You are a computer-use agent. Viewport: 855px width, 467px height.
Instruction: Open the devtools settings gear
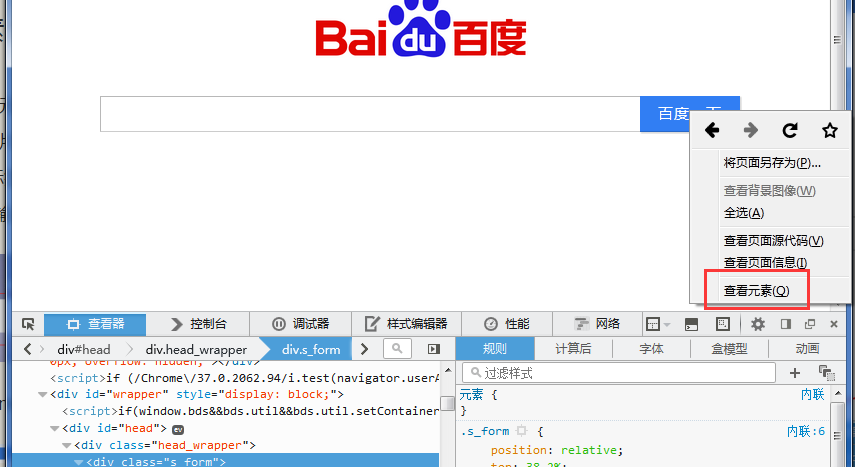[757, 324]
